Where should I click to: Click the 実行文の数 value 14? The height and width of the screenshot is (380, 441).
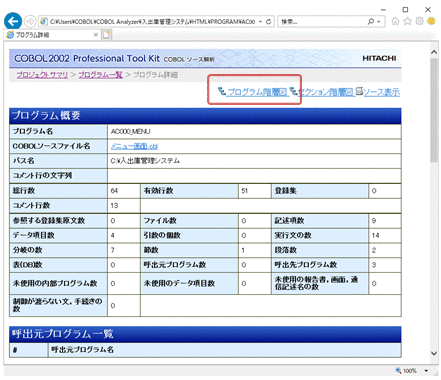tap(375, 235)
